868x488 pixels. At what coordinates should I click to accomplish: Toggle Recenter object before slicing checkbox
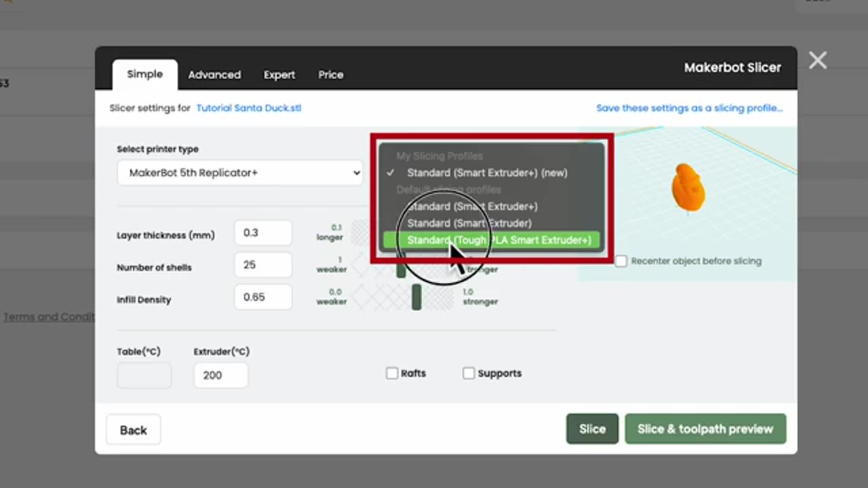click(x=621, y=261)
